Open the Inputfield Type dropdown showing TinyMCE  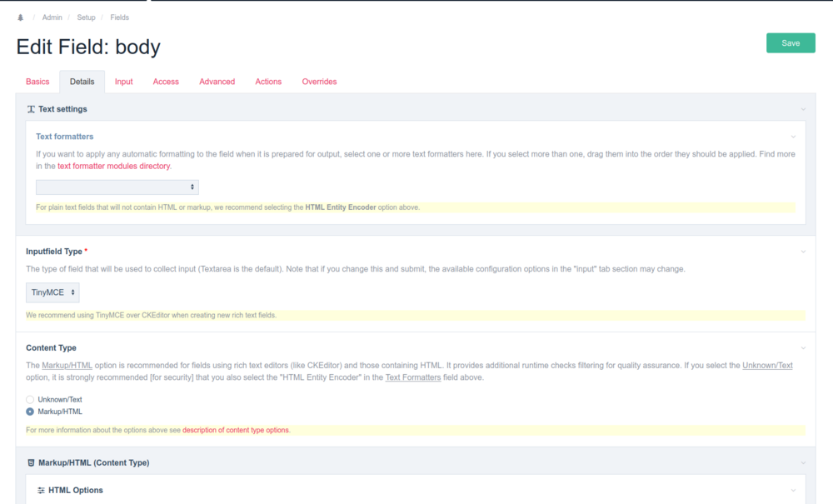52,292
